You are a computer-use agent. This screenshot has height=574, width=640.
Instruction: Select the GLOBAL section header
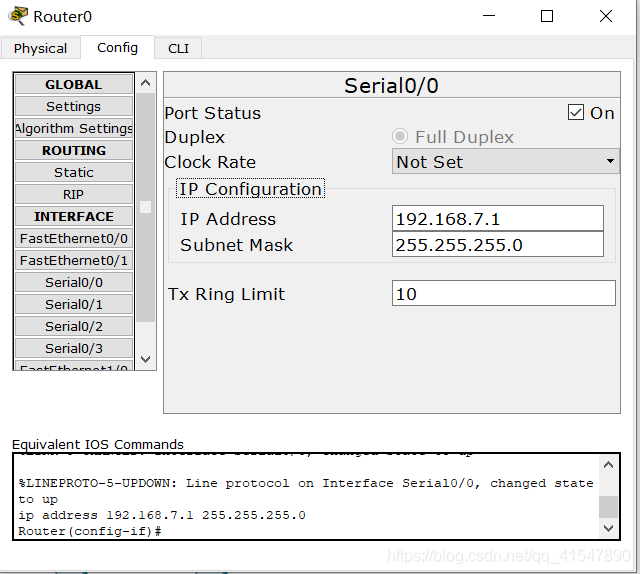[74, 85]
